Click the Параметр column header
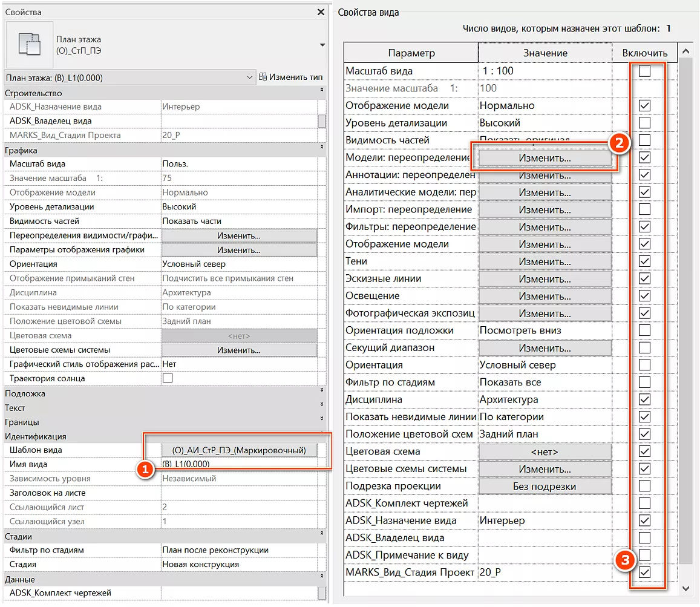Image resolution: width=700 pixels, height=607 pixels. point(411,53)
